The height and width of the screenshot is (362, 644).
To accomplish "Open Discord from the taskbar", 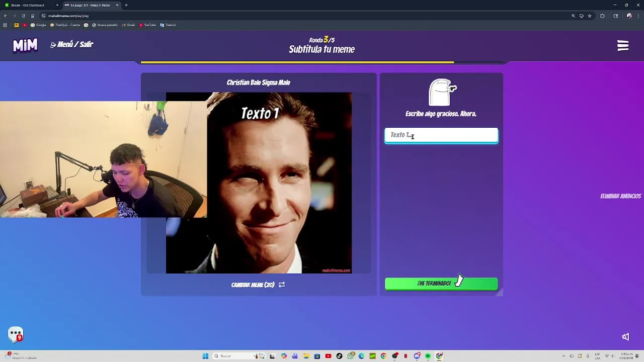I will click(x=417, y=356).
